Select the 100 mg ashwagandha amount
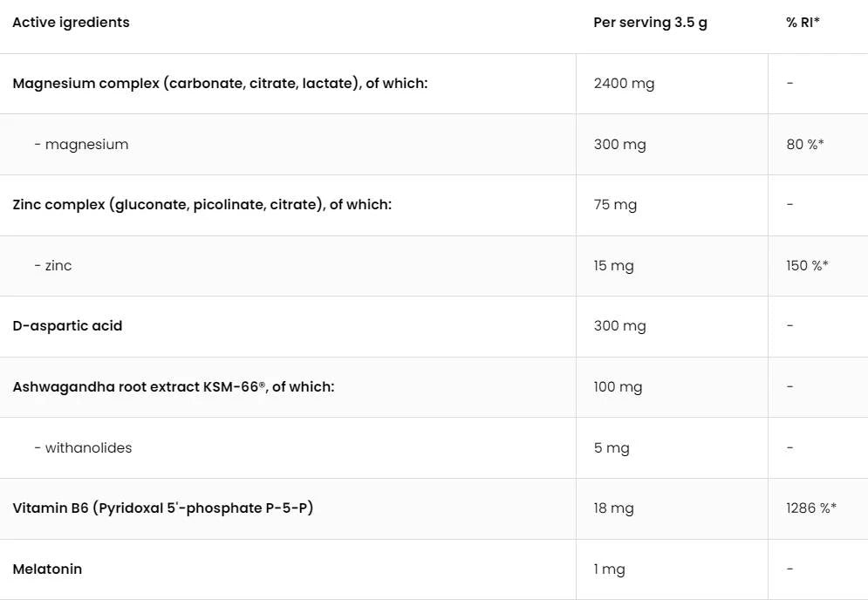Image resolution: width=868 pixels, height=600 pixels. (x=618, y=387)
